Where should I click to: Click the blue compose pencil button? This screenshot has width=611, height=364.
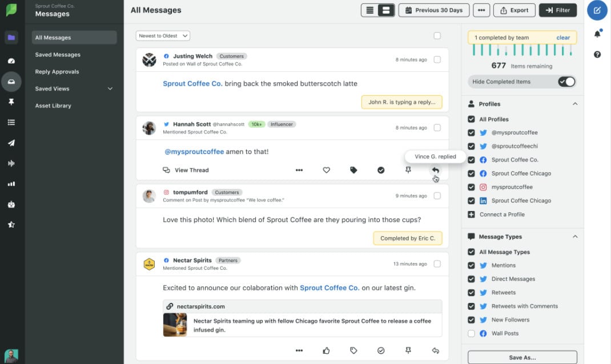click(597, 10)
